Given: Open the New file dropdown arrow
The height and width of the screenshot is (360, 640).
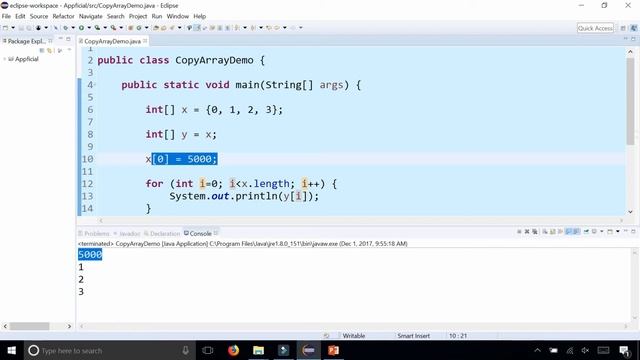Looking at the screenshot, I should [x=13, y=28].
